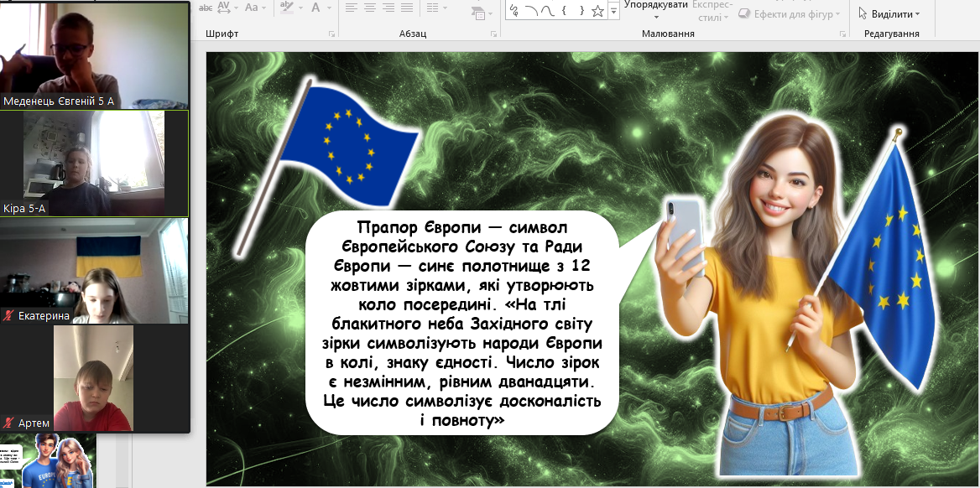Select Меденець Євгеній 5 А video tile
The image size is (980, 488).
pyautogui.click(x=94, y=55)
